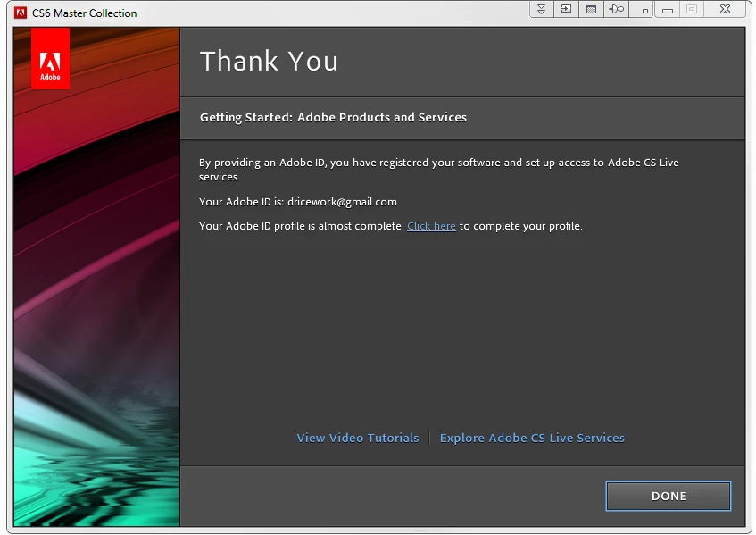Click the greyed-out maximize button
Screen dimensions: 756x535
click(x=692, y=9)
